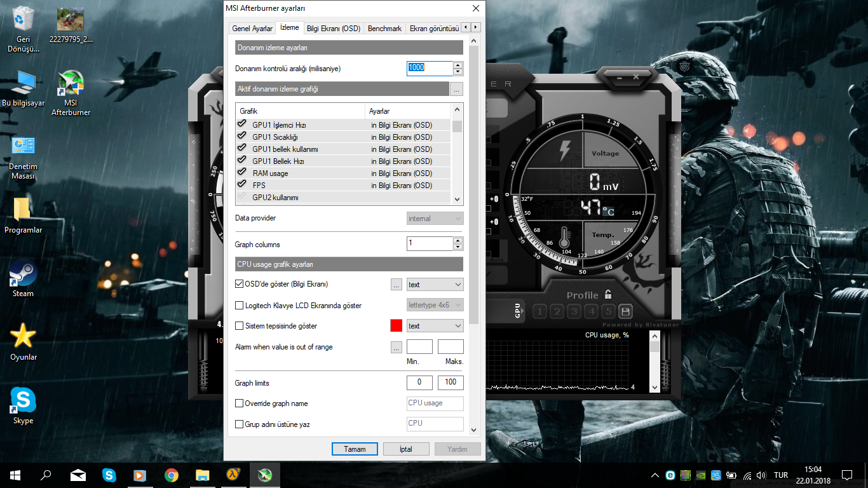Select the Oyunlar star icon
This screenshot has width=868, height=488.
pos(24,343)
